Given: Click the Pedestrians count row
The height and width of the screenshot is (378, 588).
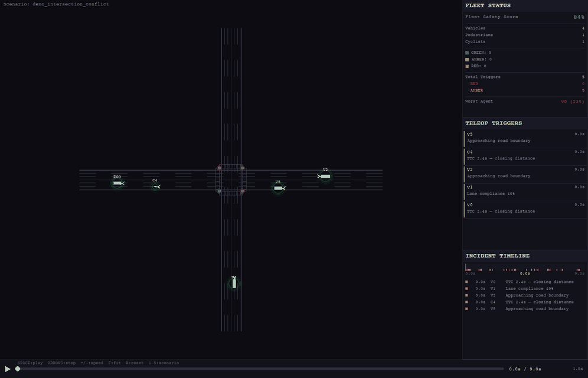Looking at the screenshot, I should pyautogui.click(x=525, y=35).
